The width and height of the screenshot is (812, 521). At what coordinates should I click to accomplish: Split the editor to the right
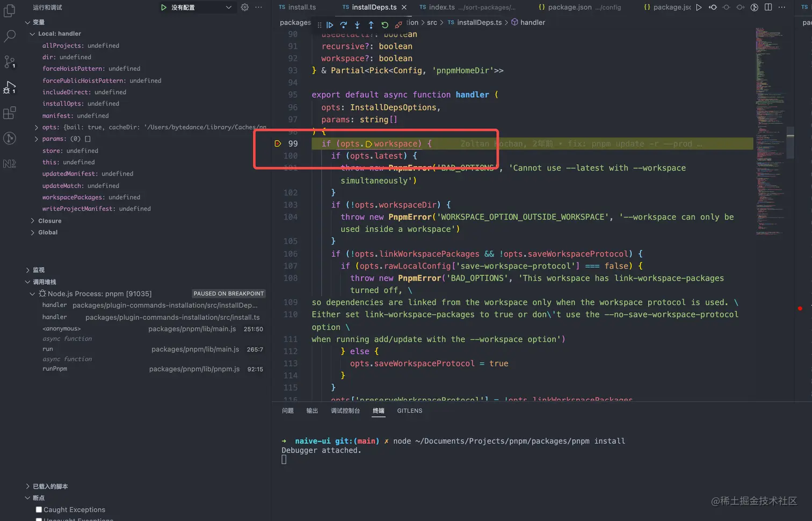(x=769, y=8)
